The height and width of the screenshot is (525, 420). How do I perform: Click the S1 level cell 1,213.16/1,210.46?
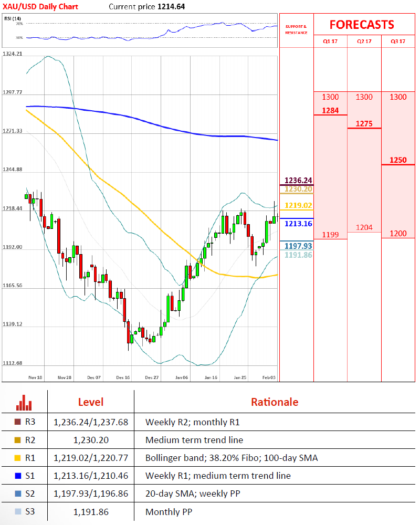click(91, 476)
